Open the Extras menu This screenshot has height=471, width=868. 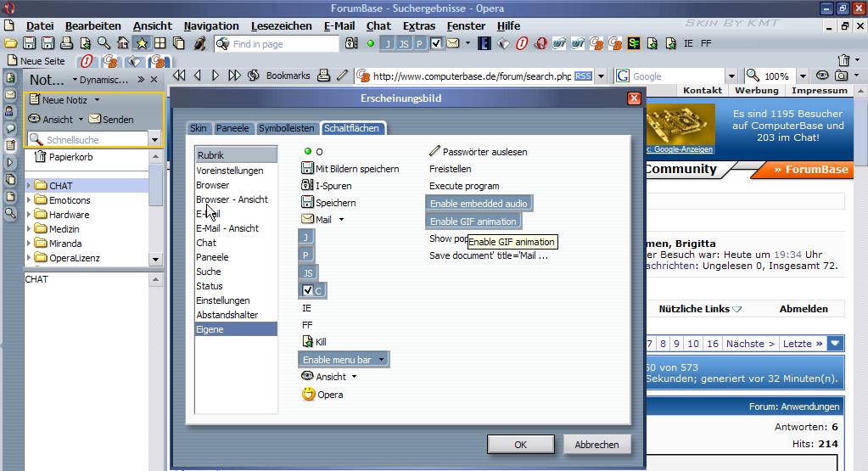(419, 26)
